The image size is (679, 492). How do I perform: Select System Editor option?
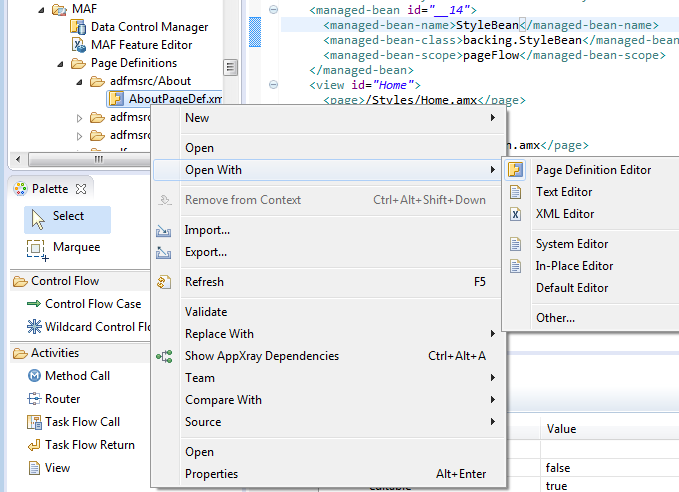572,244
